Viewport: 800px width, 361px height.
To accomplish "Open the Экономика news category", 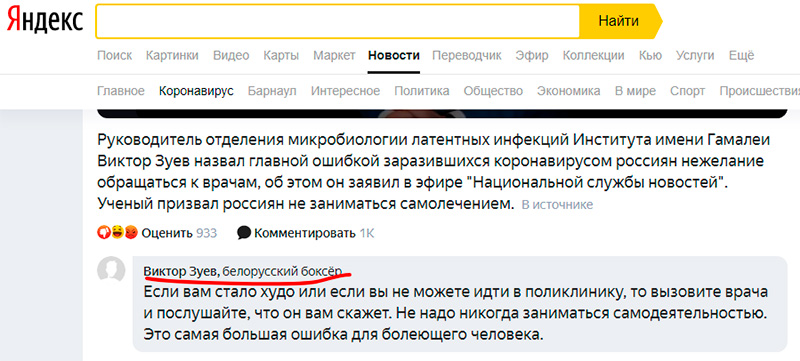I will coord(569,91).
